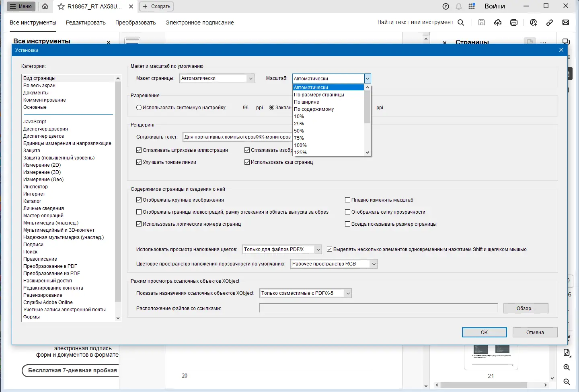Close the Установки dialog
Viewport: 579px width, 392px height.
[561, 50]
